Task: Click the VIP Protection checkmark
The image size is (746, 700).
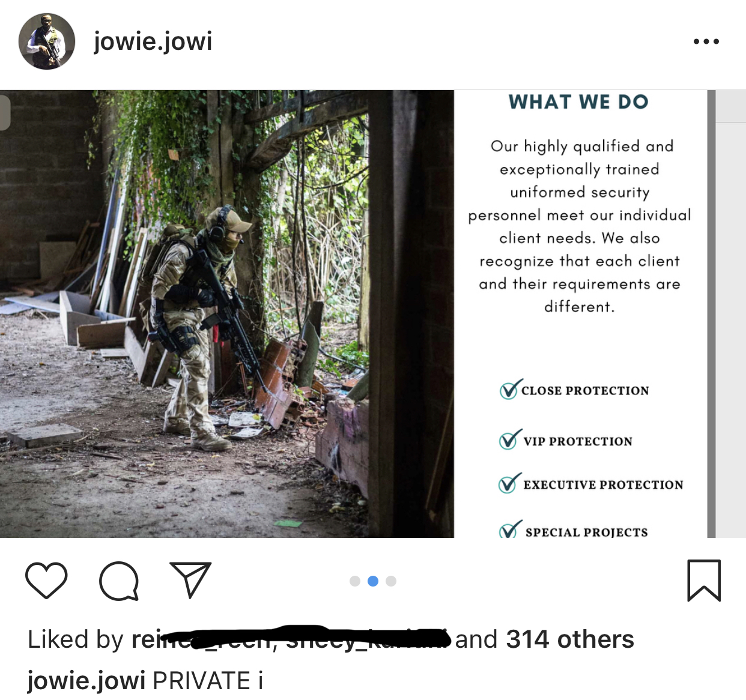Action: (509, 440)
